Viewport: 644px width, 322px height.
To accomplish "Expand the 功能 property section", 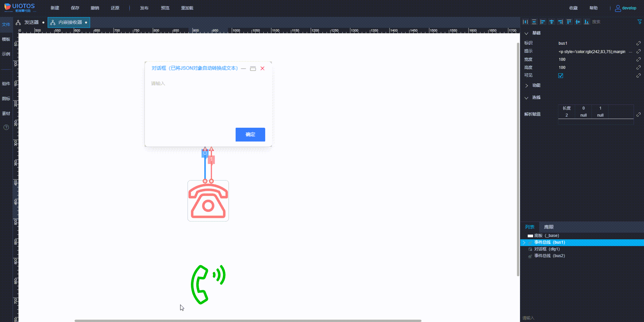I will pos(526,86).
